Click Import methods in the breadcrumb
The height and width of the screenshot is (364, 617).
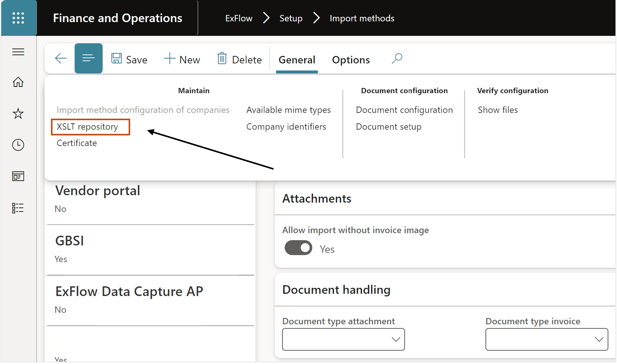[x=362, y=18]
